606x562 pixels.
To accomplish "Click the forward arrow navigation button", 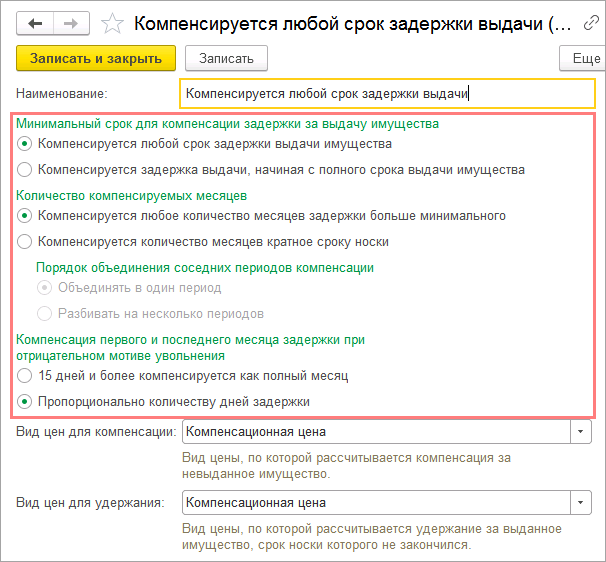I will click(71, 24).
